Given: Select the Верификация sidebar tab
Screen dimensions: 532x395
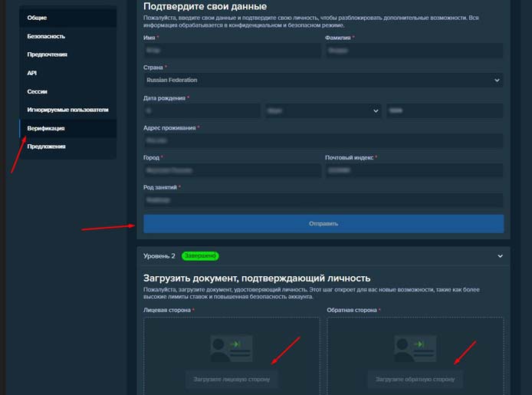Looking at the screenshot, I should pyautogui.click(x=46, y=128).
